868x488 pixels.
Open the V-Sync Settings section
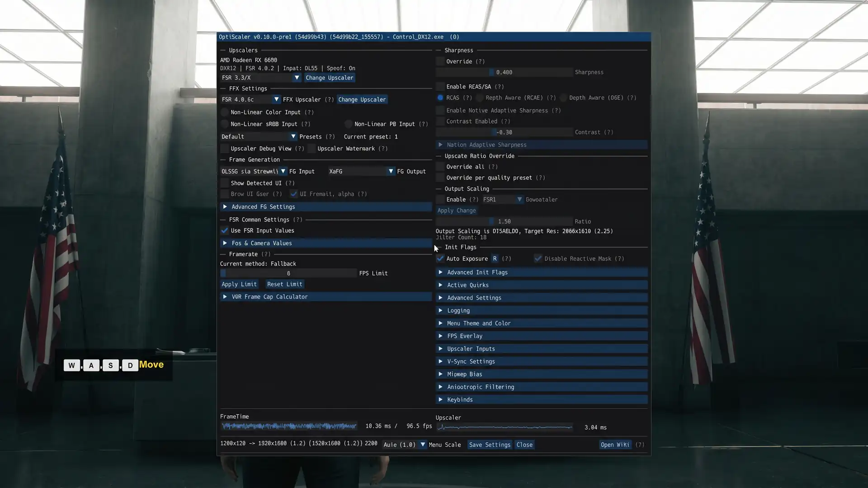(542, 361)
